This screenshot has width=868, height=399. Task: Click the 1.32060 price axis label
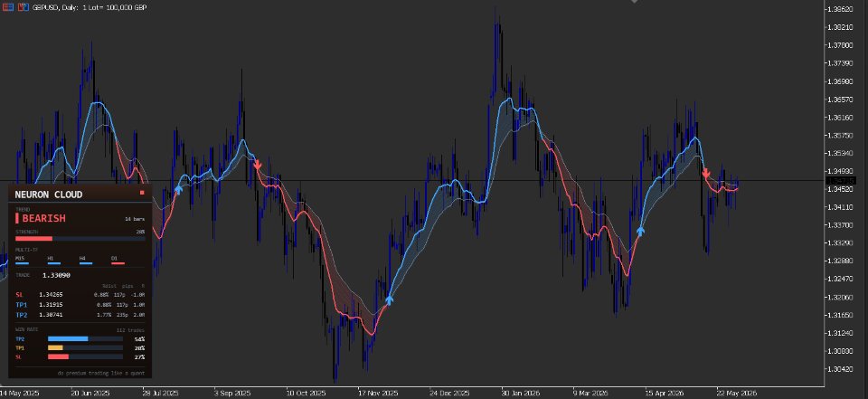(839, 297)
